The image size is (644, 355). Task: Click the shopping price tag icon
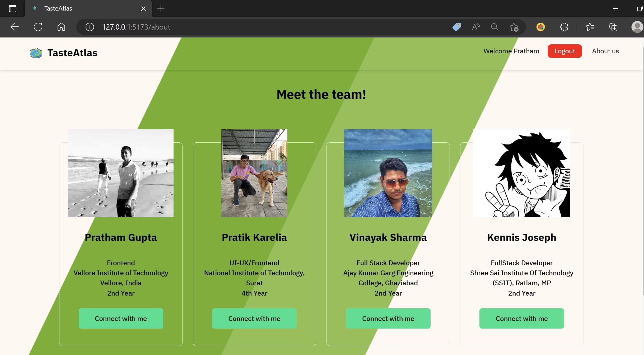click(x=456, y=27)
